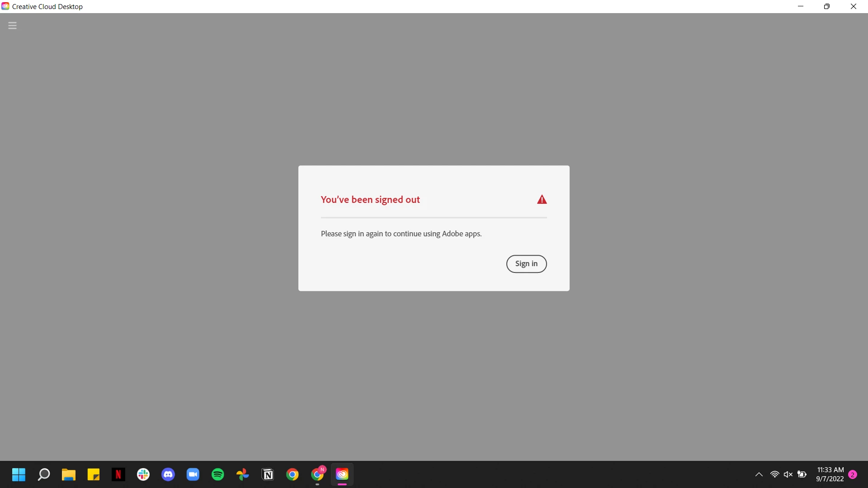Viewport: 868px width, 488px height.
Task: Click the red warning triangle icon
Action: point(542,200)
